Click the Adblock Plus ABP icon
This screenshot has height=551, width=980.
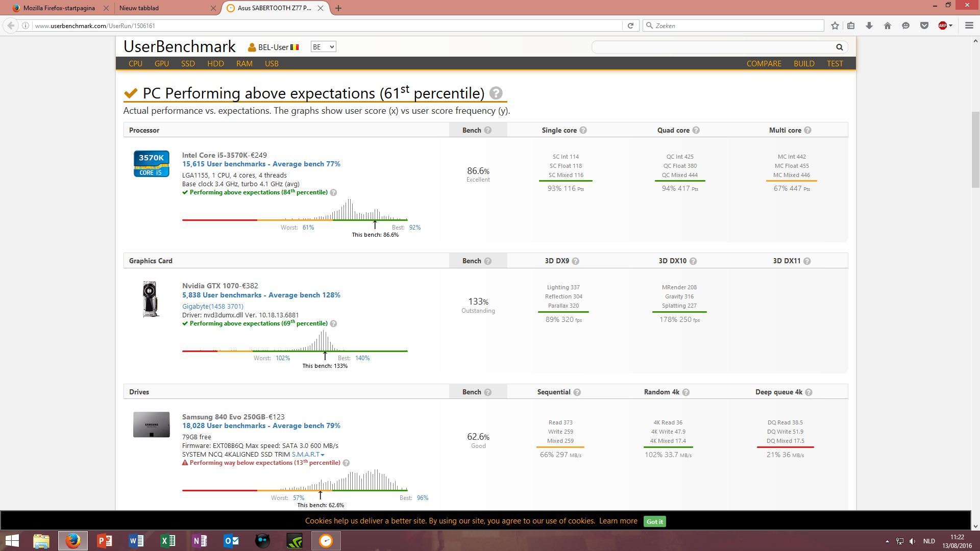(x=942, y=26)
